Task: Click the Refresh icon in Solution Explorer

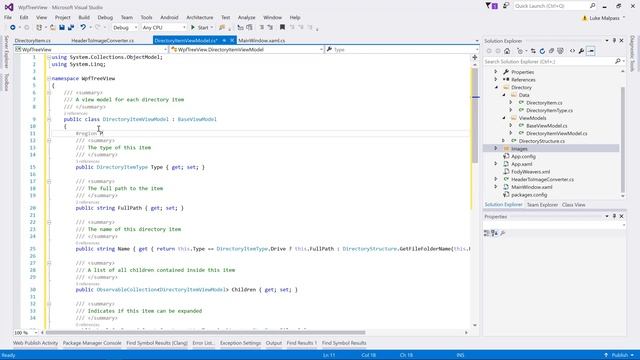Action: pyautogui.click(x=542, y=51)
